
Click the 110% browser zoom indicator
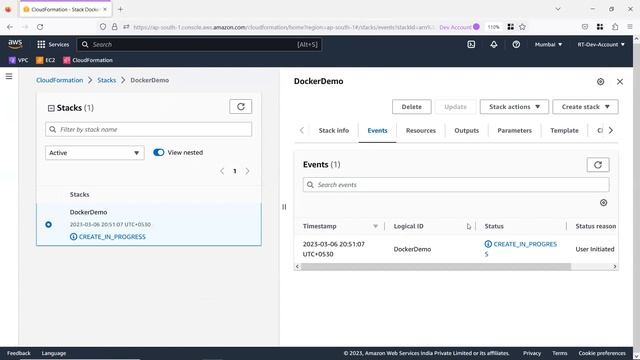pos(493,27)
